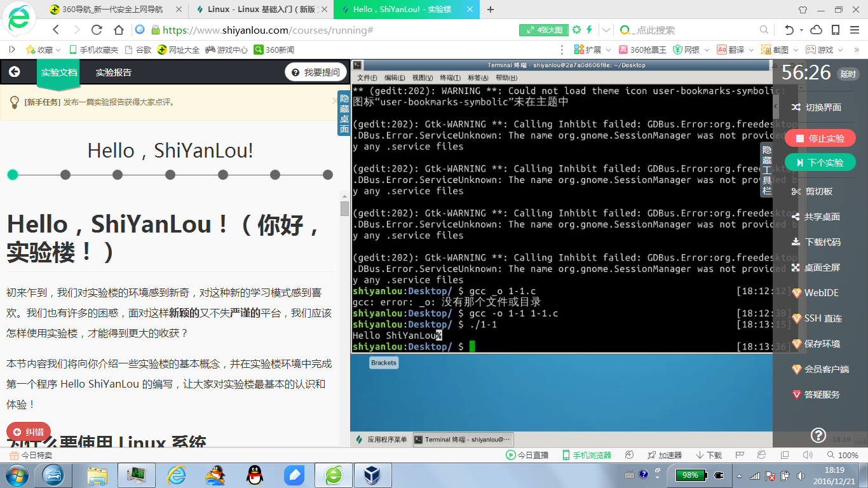Open terminal 终端(T) menu

(451, 78)
